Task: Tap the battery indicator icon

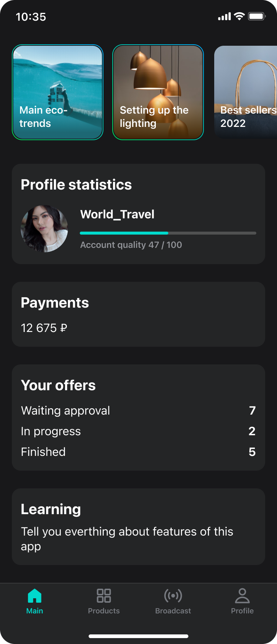Action: 257,16
